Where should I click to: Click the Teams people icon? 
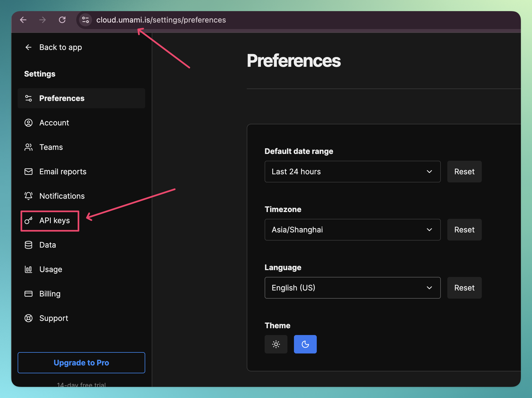[28, 147]
